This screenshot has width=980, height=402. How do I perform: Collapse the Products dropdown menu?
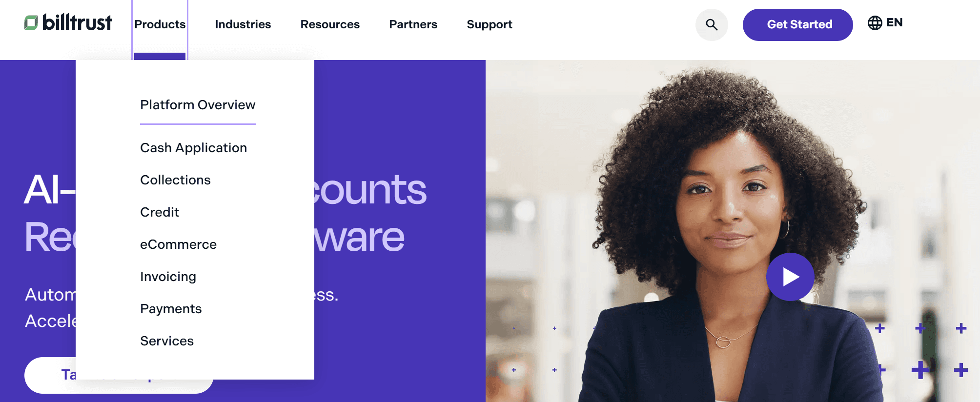pos(160,24)
